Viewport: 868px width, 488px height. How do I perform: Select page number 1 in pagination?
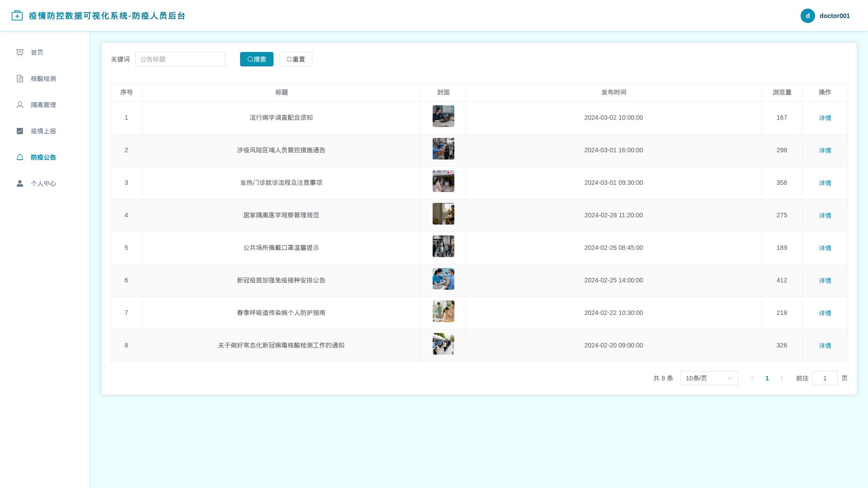pyautogui.click(x=767, y=378)
